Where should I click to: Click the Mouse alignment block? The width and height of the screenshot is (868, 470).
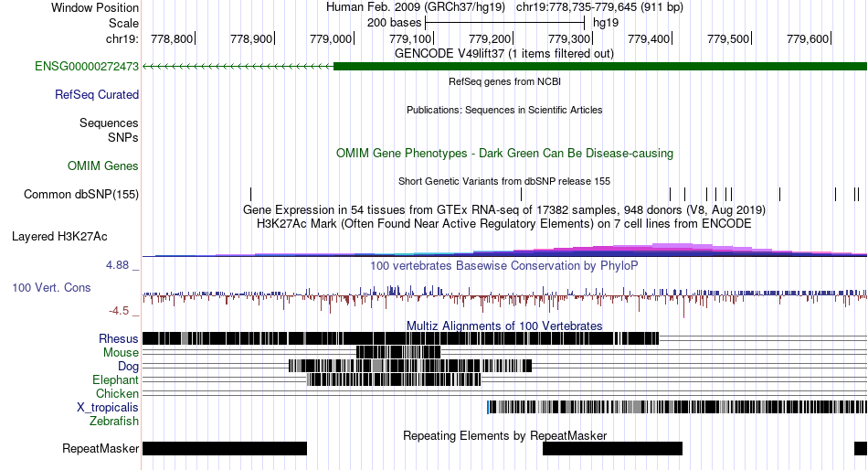398,352
